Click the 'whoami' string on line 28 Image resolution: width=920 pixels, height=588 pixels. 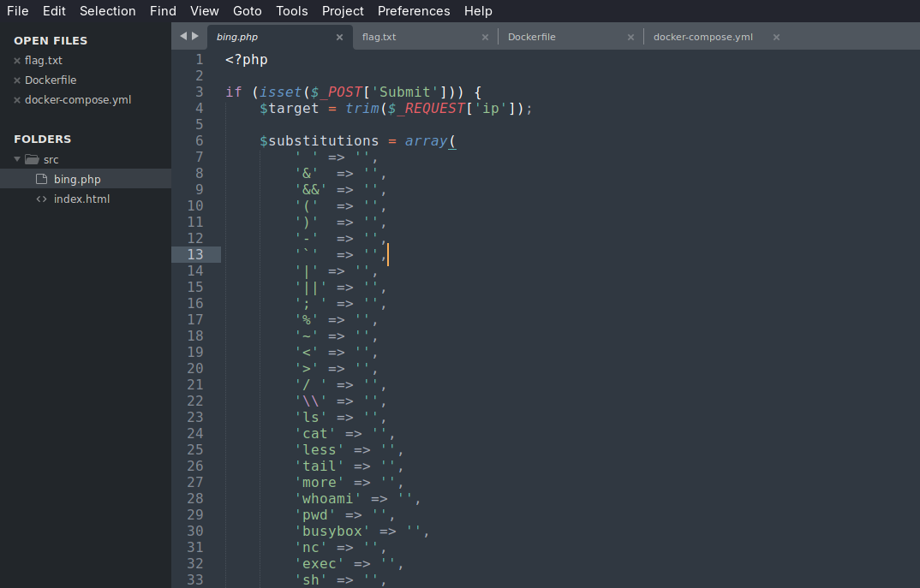tap(328, 499)
